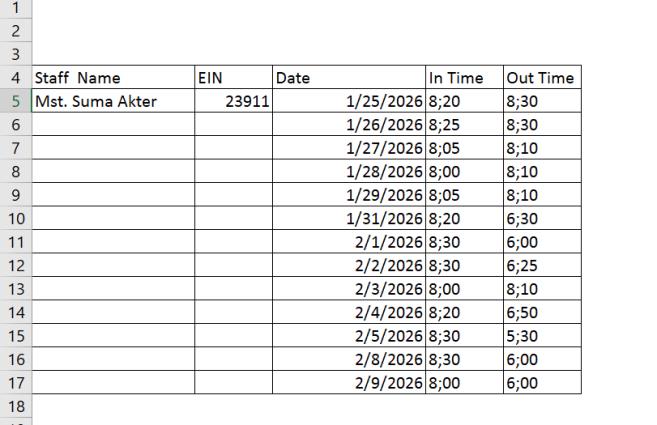Click the 1/25/2026 date cell
This screenshot has width=657, height=425.
[x=349, y=101]
